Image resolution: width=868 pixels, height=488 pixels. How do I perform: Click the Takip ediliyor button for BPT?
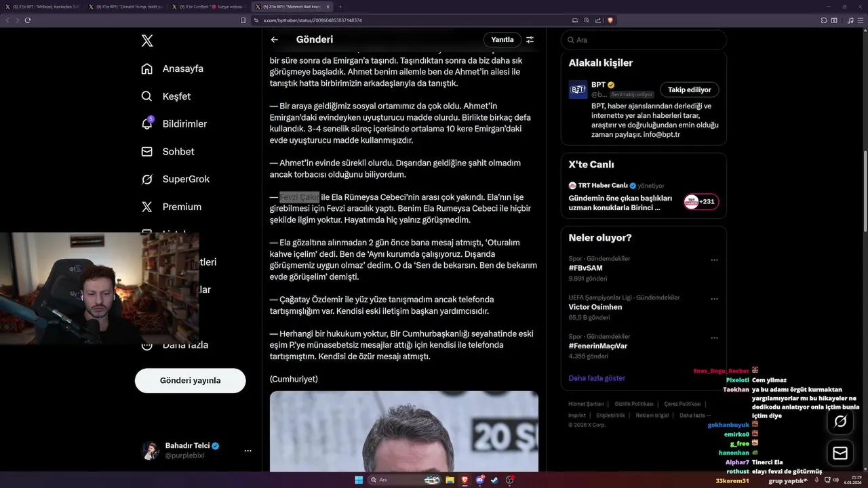689,89
